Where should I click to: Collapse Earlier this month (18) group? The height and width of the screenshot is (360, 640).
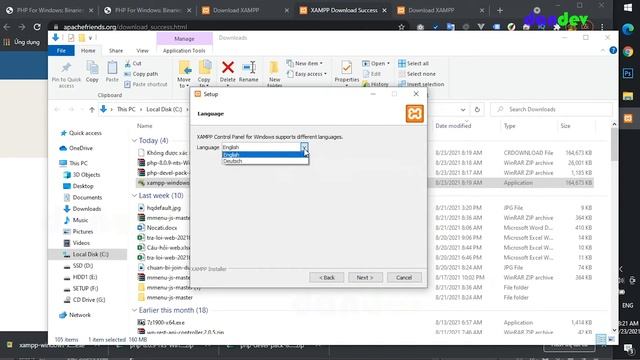coord(134,310)
